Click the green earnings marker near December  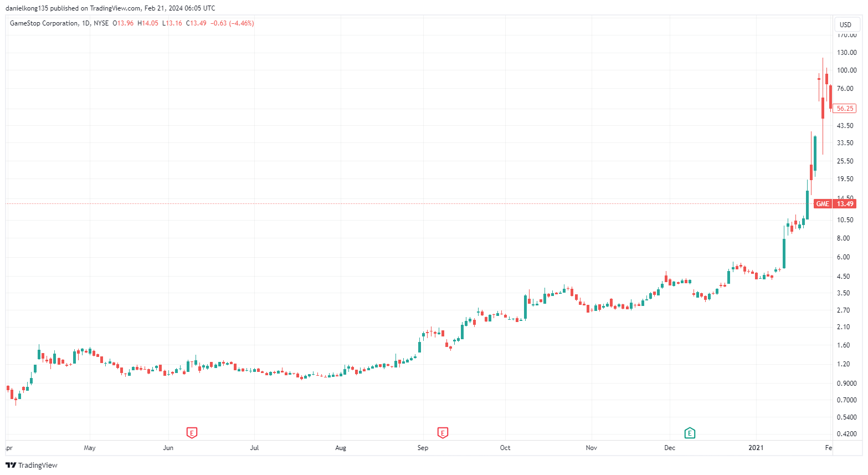(x=690, y=433)
